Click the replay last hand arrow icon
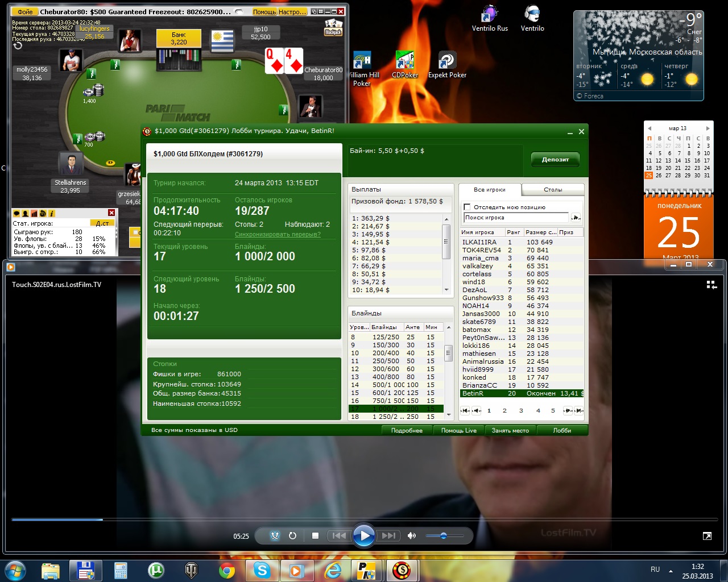The width and height of the screenshot is (728, 582). [x=18, y=45]
